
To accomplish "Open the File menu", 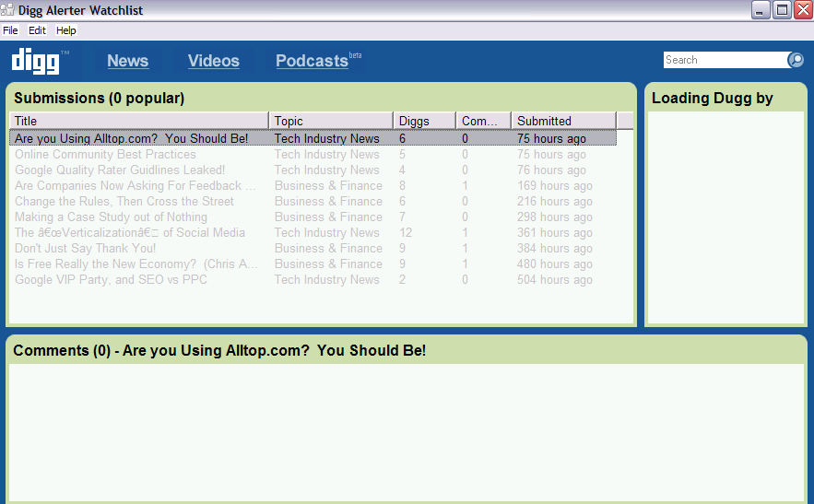I will (10, 30).
